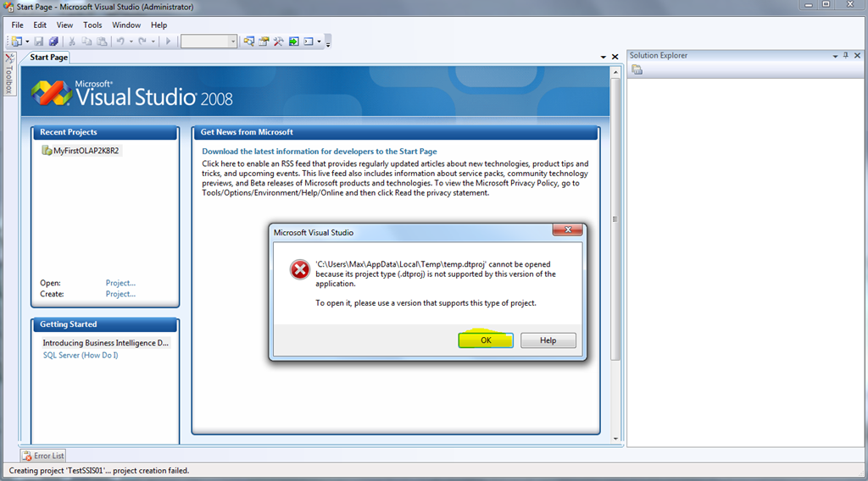868x481 pixels.
Task: Click the Start Page green-arrow toolbar icon
Action: [294, 41]
